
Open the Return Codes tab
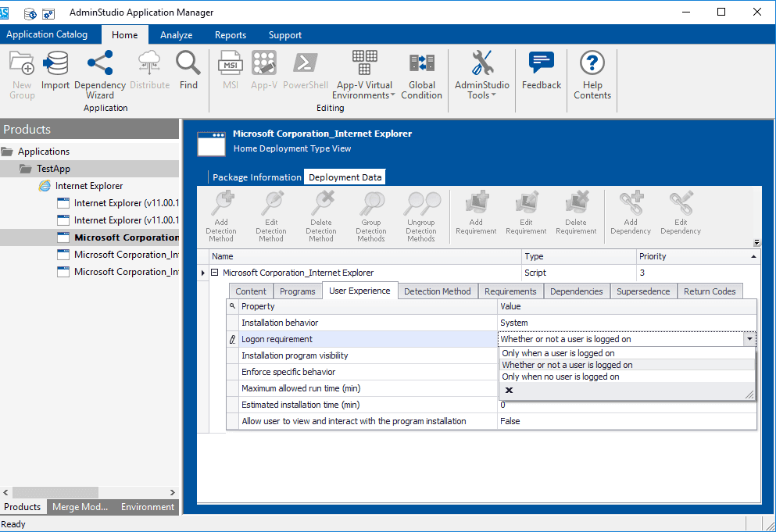click(710, 291)
